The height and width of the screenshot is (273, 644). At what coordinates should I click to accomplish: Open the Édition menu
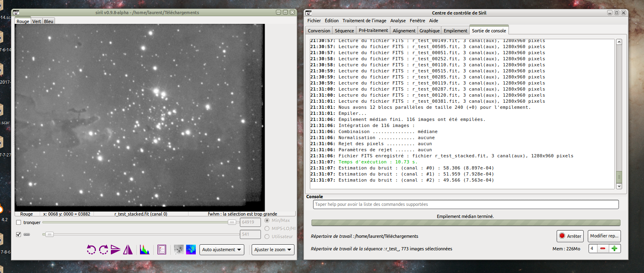pos(332,21)
